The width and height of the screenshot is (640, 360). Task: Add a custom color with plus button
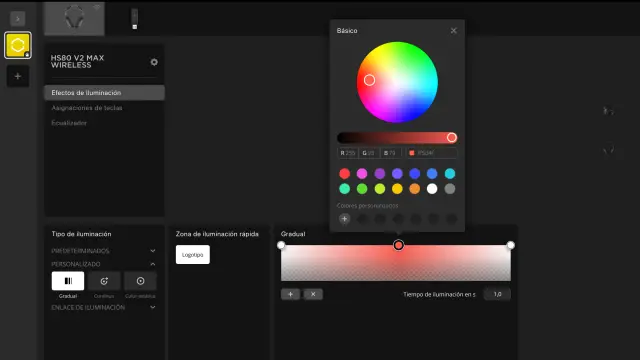click(x=344, y=219)
